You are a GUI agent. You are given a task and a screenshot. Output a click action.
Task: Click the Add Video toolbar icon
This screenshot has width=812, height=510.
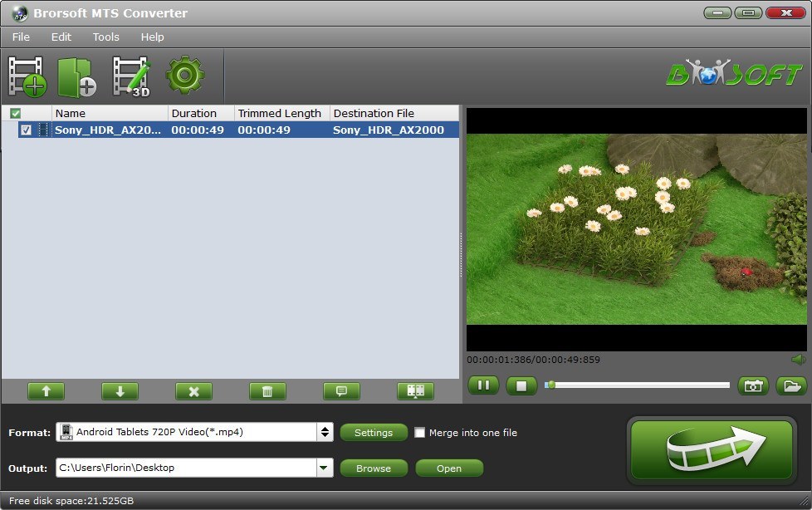click(27, 76)
